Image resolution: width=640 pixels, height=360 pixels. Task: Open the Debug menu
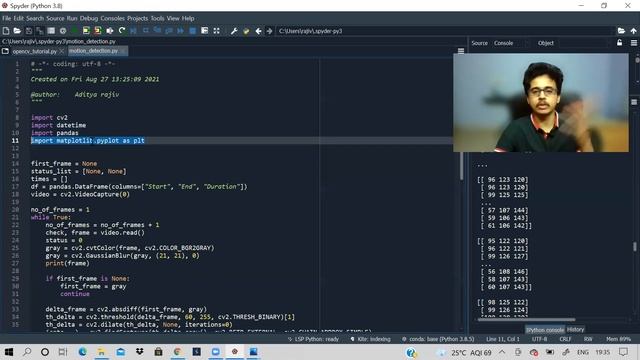pos(89,18)
